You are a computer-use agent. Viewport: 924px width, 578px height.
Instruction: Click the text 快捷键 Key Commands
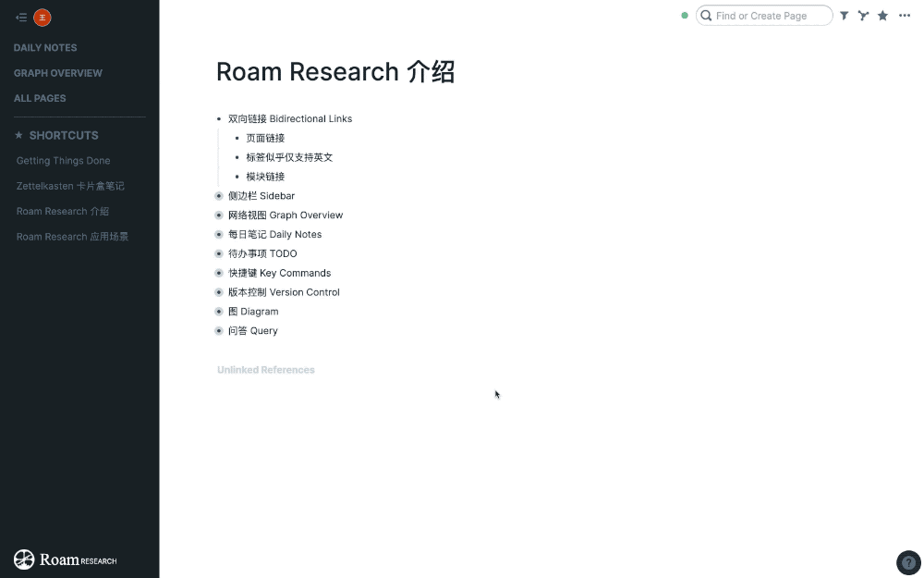click(279, 273)
